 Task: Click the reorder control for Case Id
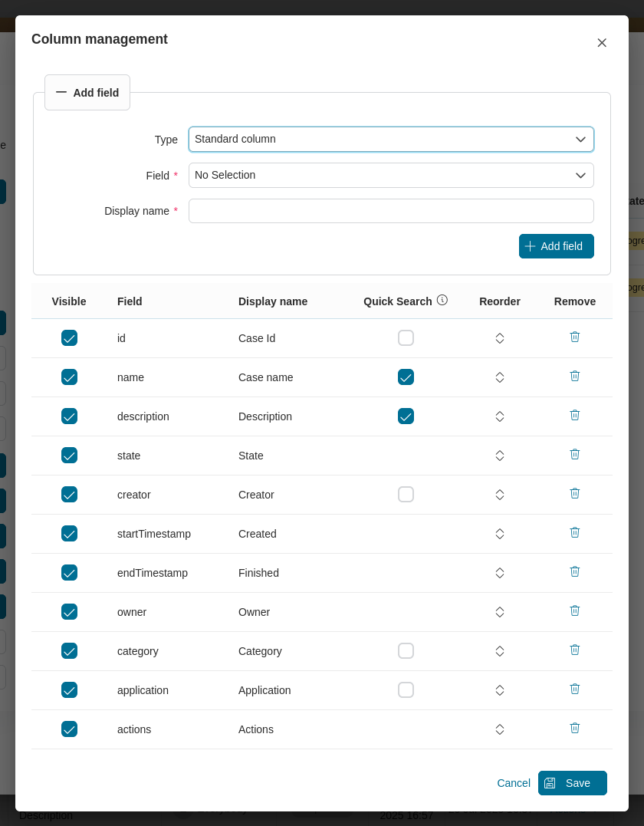(500, 337)
